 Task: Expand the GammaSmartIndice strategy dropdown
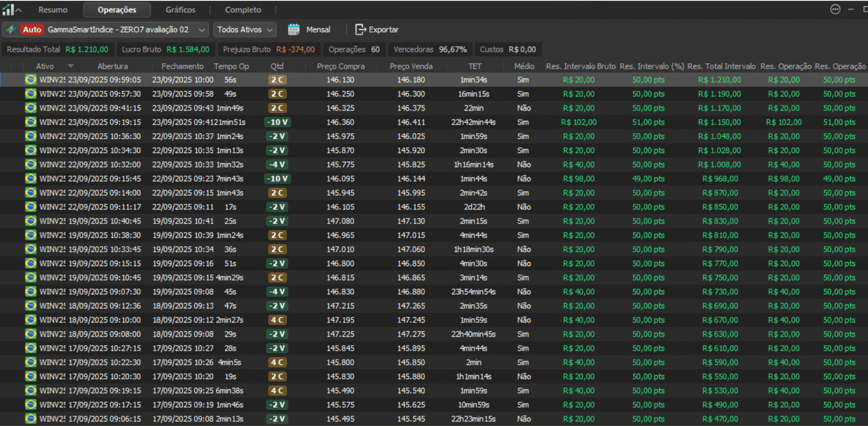coord(201,30)
